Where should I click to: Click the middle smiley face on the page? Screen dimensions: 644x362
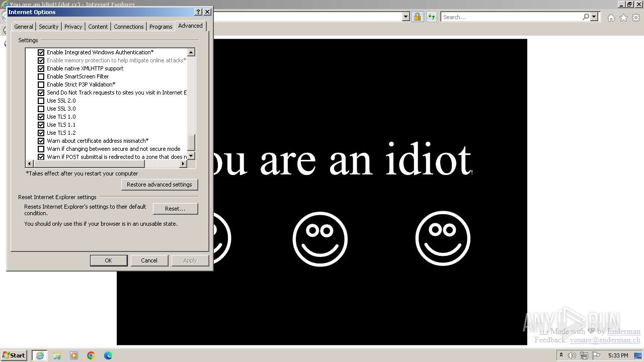click(320, 238)
